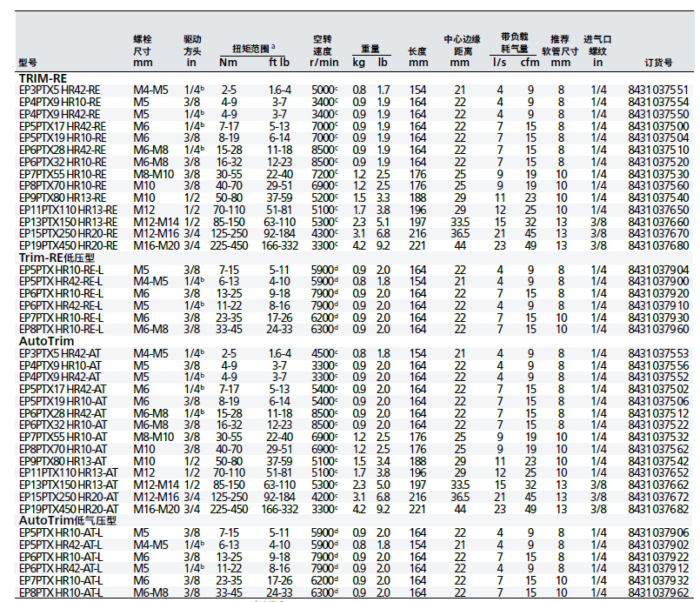Click the AutoTrim section heading
The width and height of the screenshot is (700, 602).
click(44, 341)
